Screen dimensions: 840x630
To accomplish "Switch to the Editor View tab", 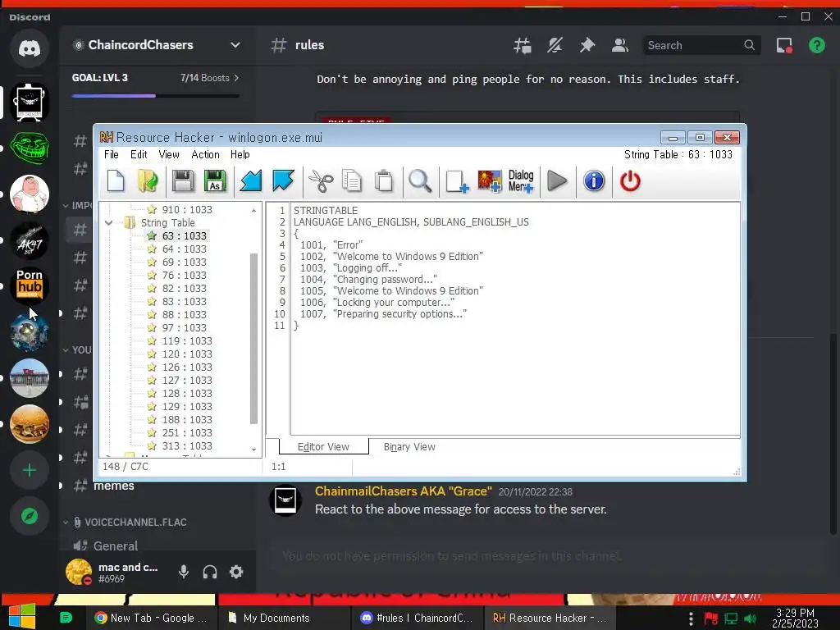I will pyautogui.click(x=323, y=447).
